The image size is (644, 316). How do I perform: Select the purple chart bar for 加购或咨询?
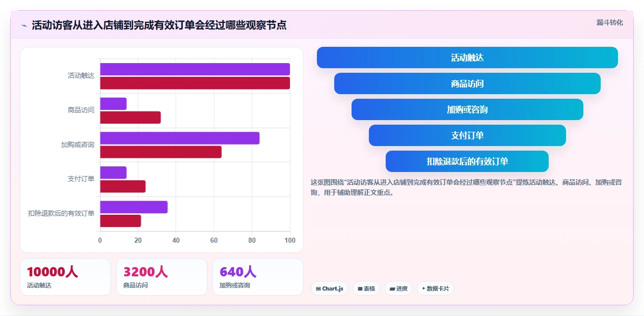pyautogui.click(x=180, y=138)
